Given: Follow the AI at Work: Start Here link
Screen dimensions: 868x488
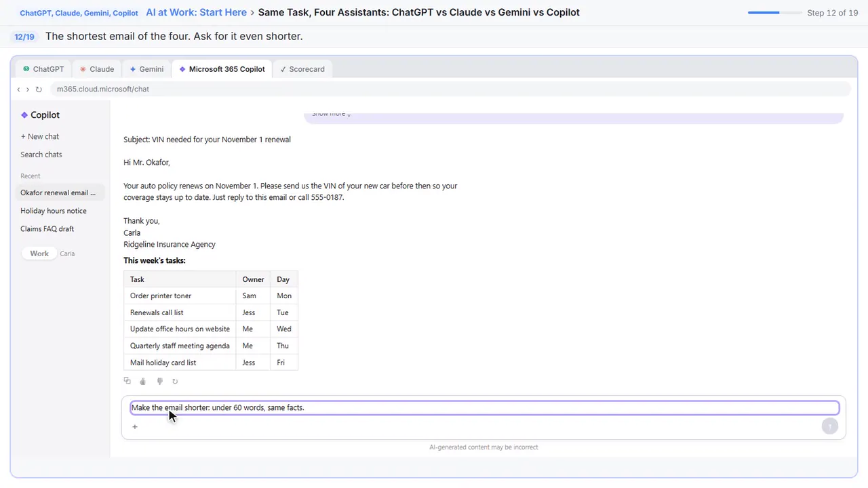Looking at the screenshot, I should point(197,12).
